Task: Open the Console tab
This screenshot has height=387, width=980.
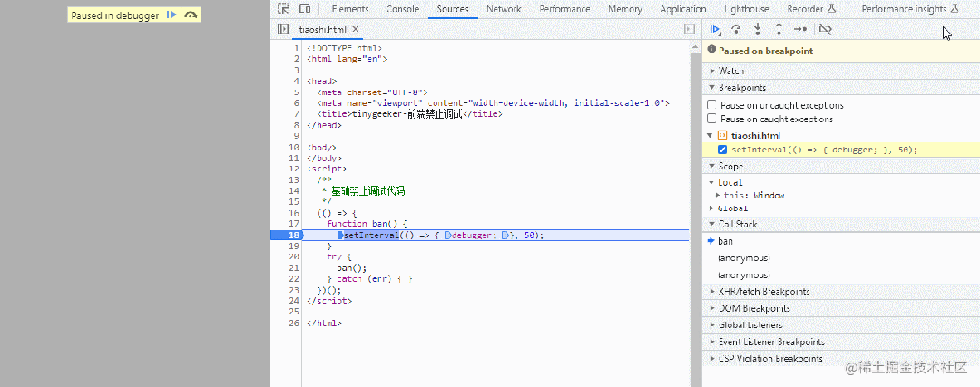Action: [403, 9]
